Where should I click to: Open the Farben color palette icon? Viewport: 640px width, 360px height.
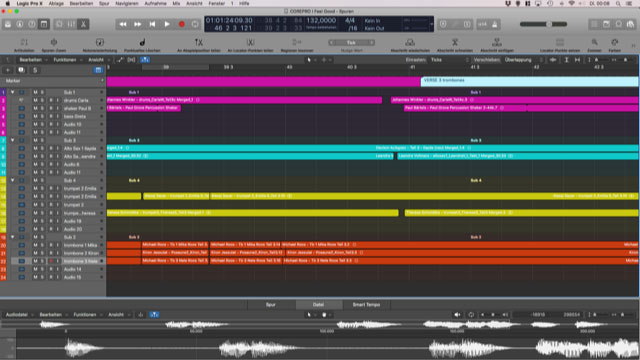click(x=614, y=42)
